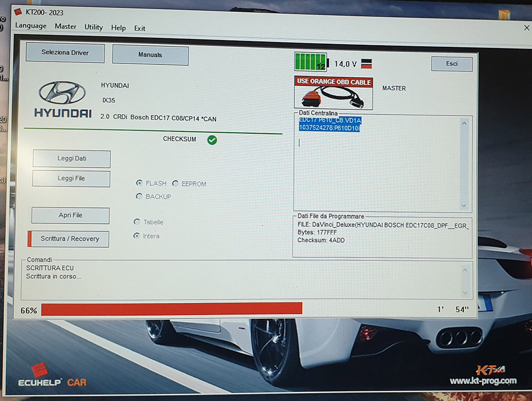This screenshot has height=401, width=532.
Task: Click the green checksum checkmark icon
Action: click(x=212, y=140)
